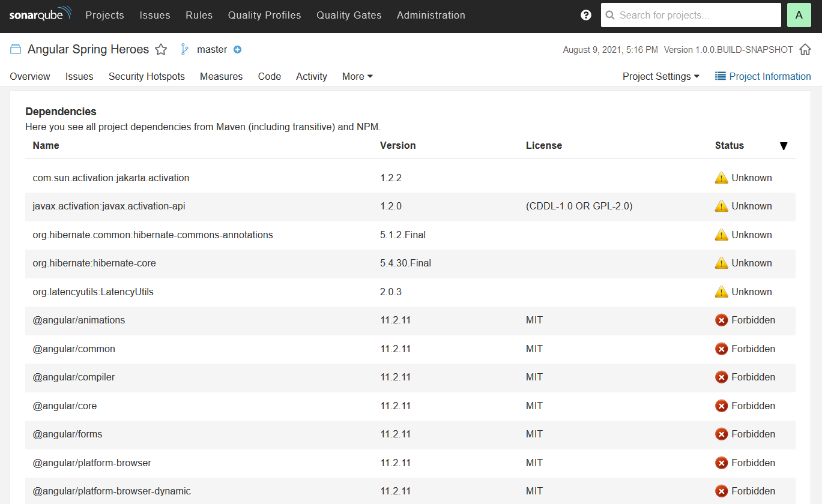Open the Activity tab
822x504 pixels.
(312, 76)
